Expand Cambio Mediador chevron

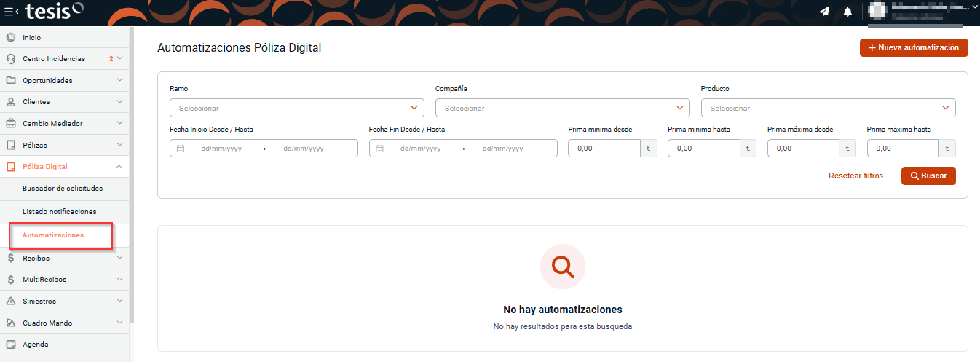[120, 124]
